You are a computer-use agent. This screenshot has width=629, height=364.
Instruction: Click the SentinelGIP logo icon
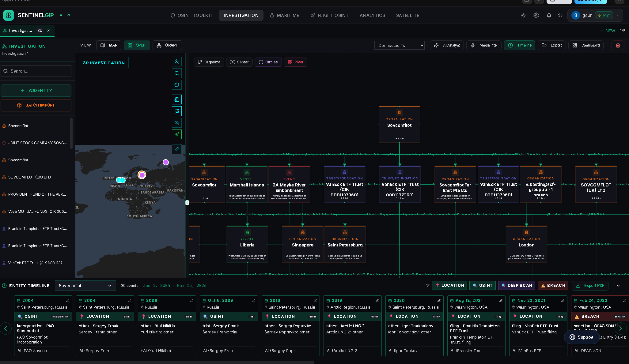click(x=9, y=15)
